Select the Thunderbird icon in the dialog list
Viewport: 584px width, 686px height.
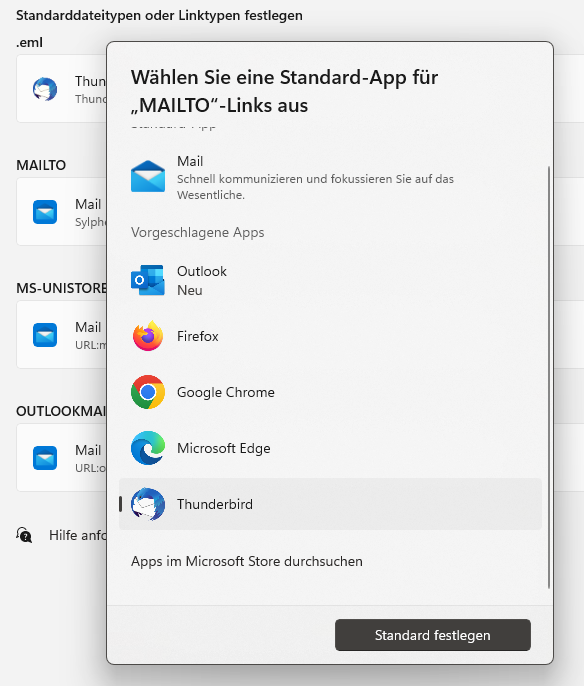[148, 504]
